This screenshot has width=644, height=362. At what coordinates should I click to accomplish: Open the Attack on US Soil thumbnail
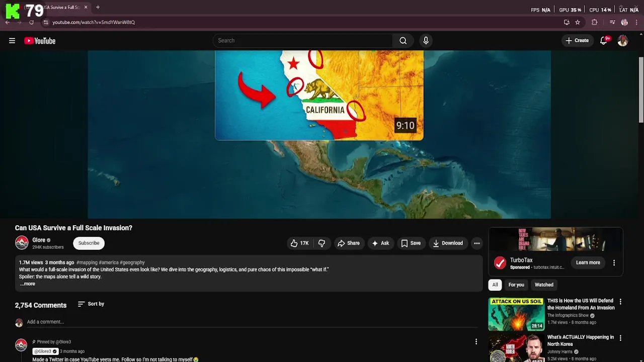click(x=516, y=314)
